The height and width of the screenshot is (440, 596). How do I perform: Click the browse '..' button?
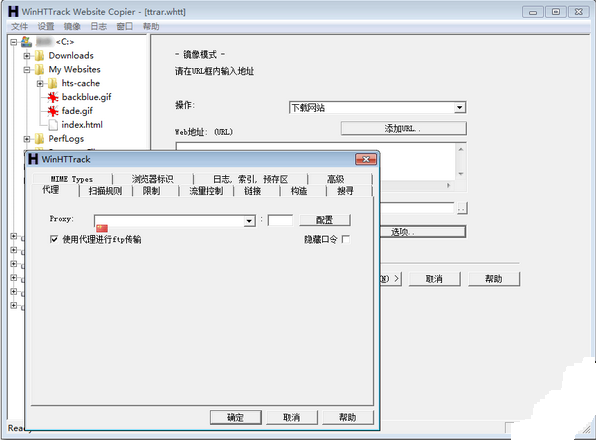pyautogui.click(x=462, y=208)
